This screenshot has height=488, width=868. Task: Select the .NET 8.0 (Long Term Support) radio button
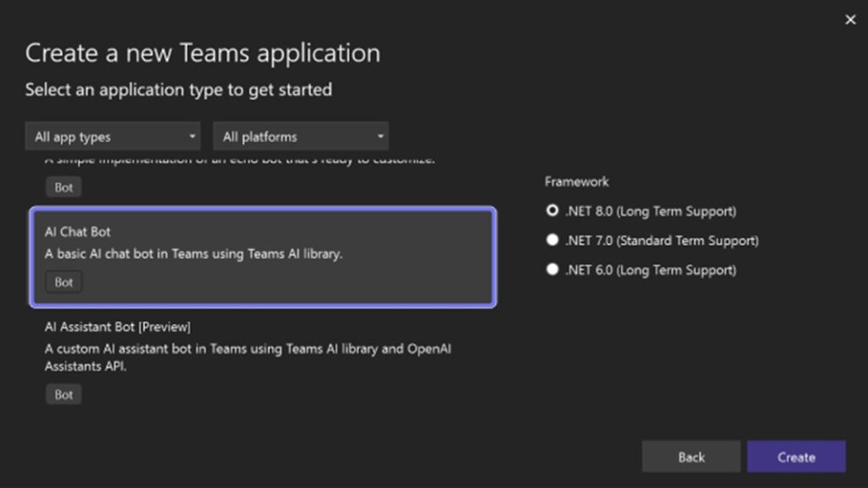(552, 210)
